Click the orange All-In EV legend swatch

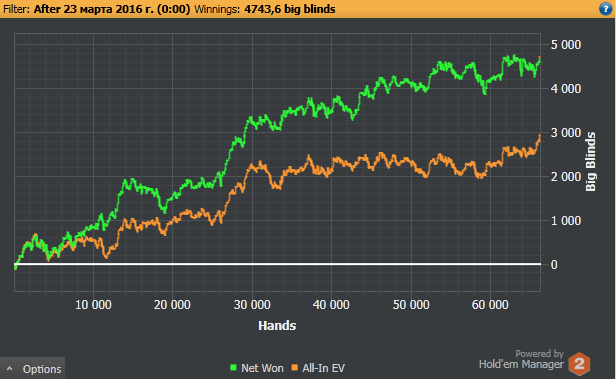click(x=295, y=368)
